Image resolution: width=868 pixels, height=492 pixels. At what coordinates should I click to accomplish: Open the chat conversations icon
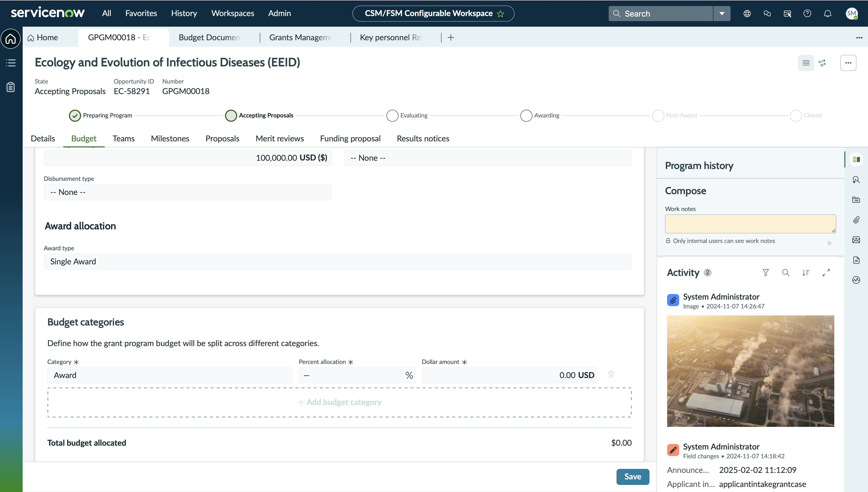[x=767, y=14]
